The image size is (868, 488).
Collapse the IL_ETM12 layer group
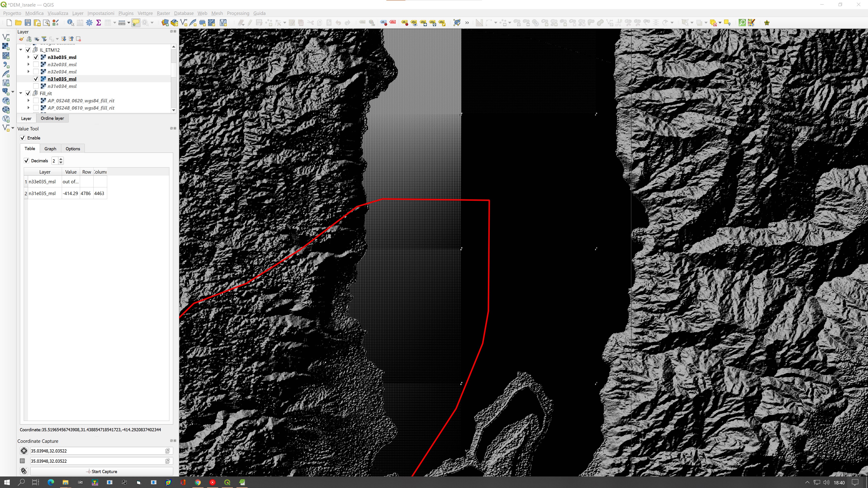[21, 50]
